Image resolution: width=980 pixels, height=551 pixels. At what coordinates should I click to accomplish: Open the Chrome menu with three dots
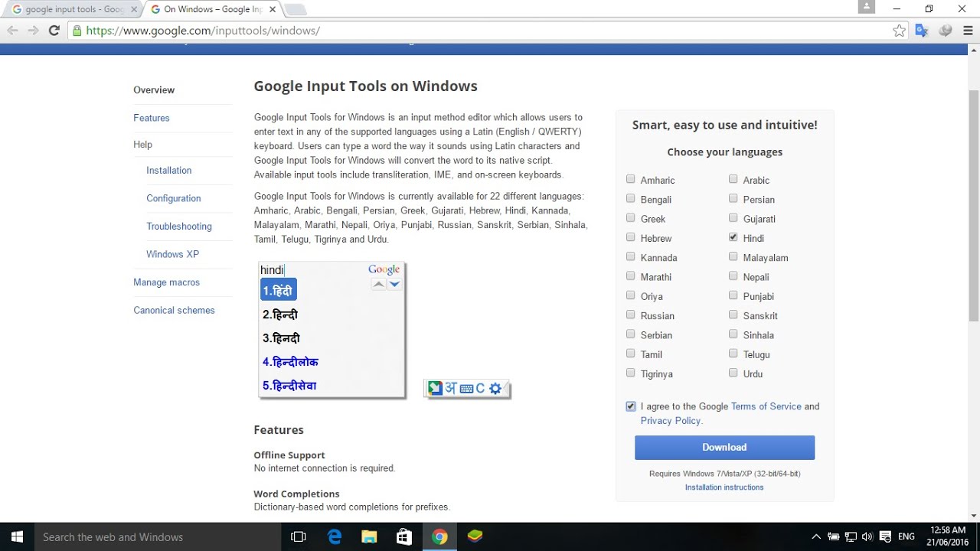click(968, 31)
